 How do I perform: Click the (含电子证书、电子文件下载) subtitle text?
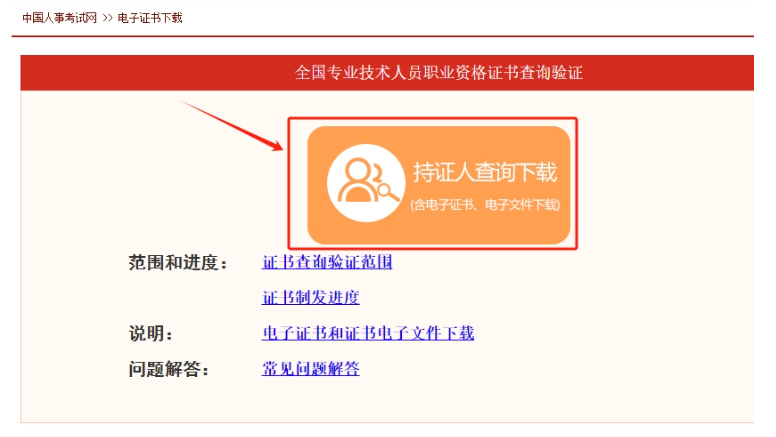point(485,205)
